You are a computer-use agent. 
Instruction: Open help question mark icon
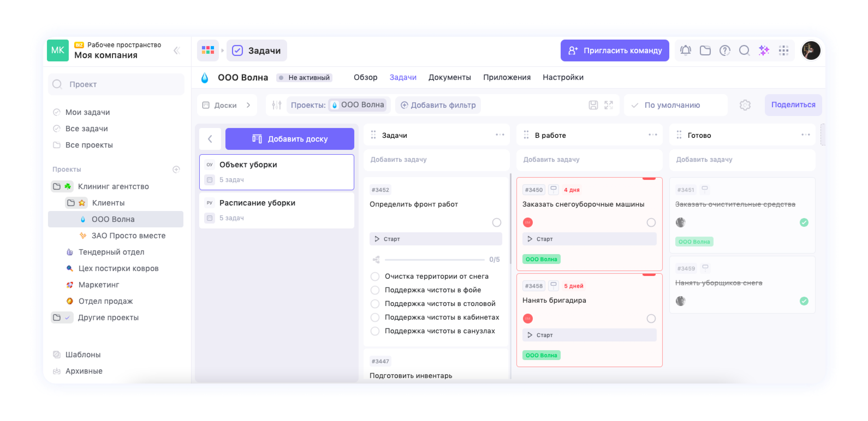725,51
